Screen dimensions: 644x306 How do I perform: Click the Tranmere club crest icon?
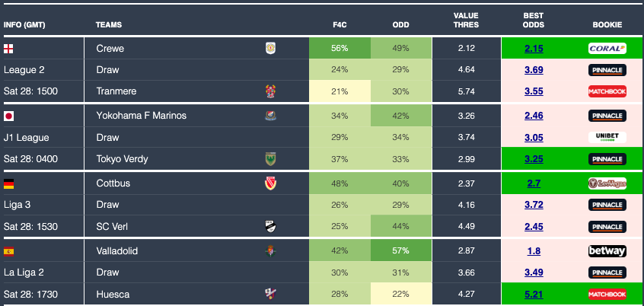(x=270, y=91)
